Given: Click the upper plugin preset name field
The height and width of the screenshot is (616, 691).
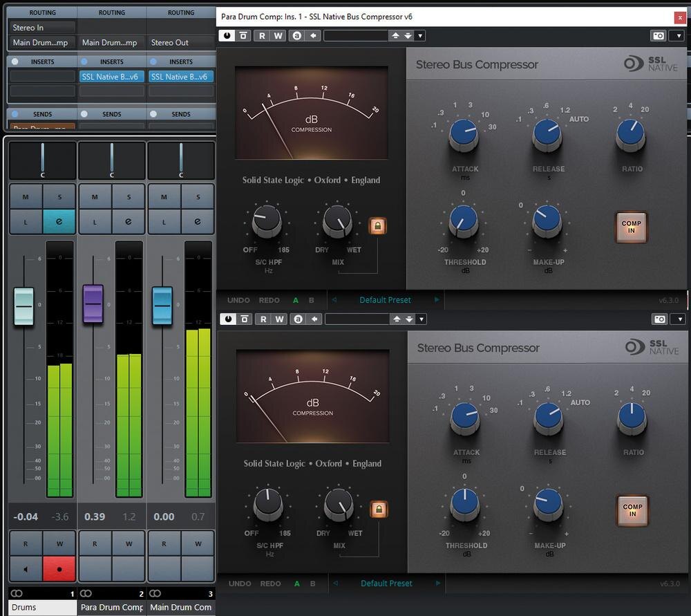Looking at the screenshot, I should pos(356,36).
